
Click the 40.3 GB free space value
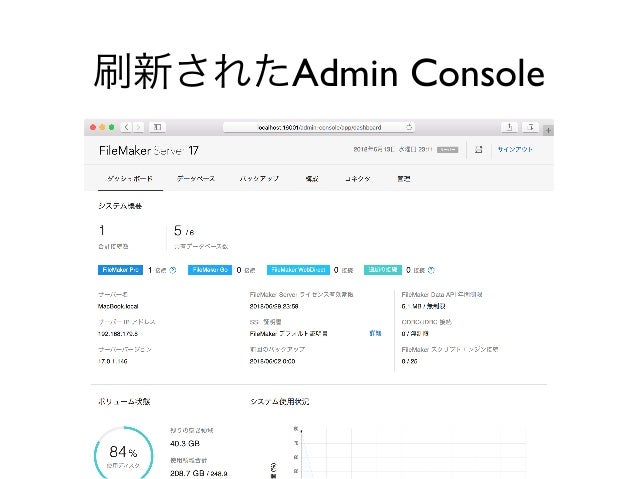[x=185, y=444]
